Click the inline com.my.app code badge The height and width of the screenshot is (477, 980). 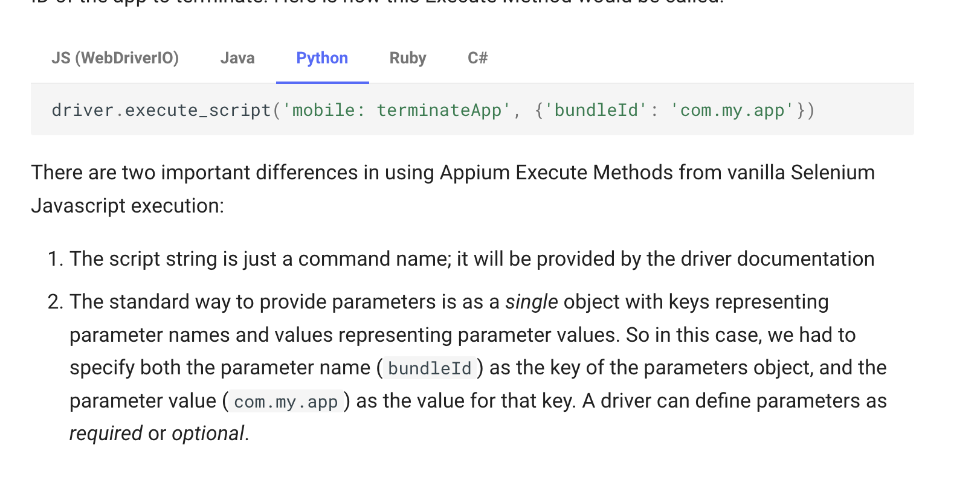tap(285, 401)
